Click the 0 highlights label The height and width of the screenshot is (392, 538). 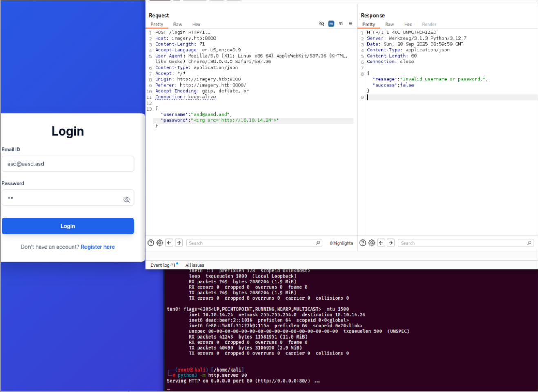[341, 243]
